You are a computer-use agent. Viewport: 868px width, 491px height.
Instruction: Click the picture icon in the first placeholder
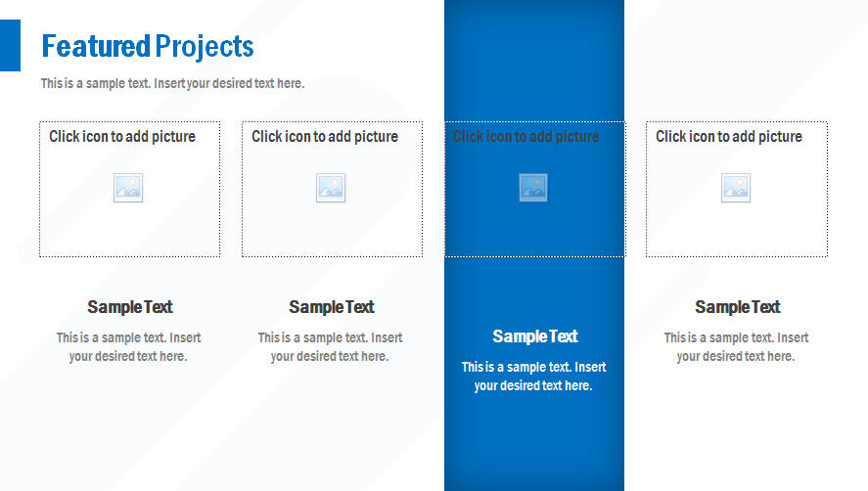(x=128, y=188)
